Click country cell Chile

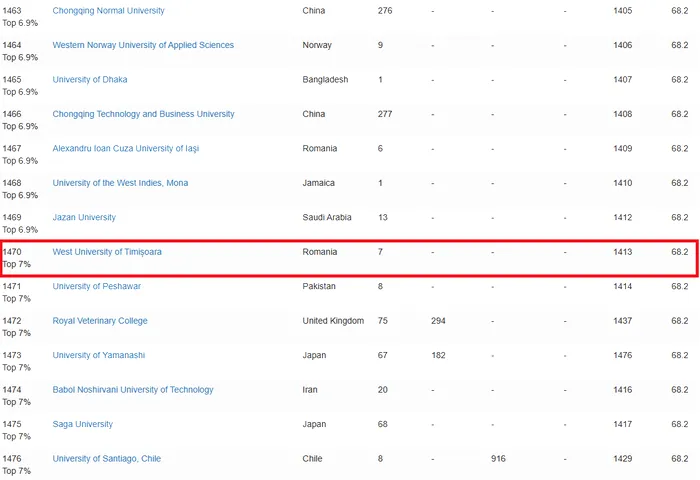coord(312,459)
